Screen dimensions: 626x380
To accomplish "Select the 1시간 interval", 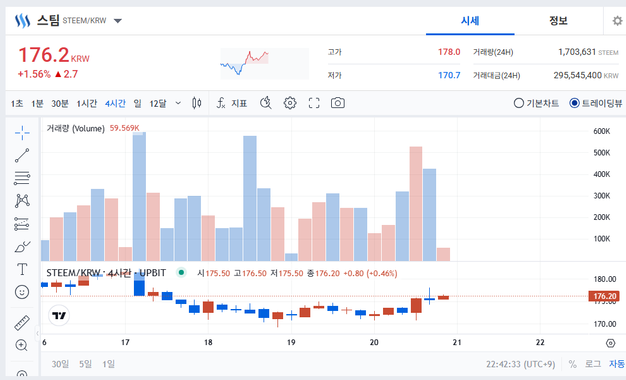I will (87, 103).
